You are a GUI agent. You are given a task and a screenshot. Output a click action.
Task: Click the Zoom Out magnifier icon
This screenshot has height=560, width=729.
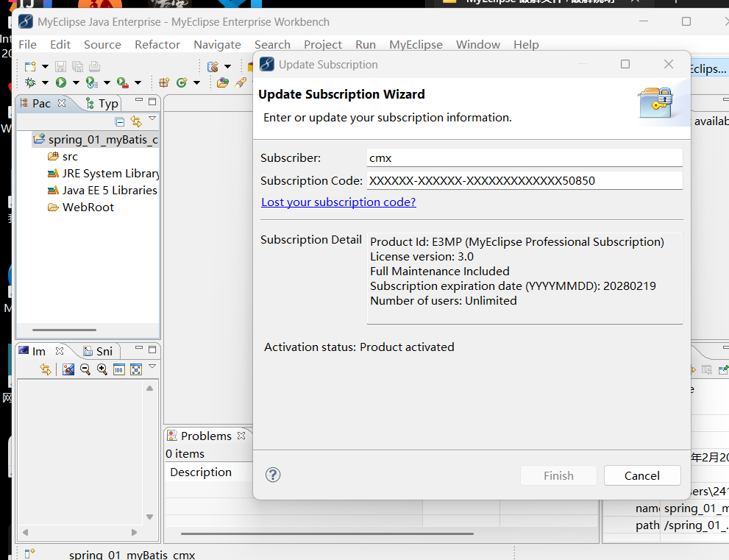(85, 369)
